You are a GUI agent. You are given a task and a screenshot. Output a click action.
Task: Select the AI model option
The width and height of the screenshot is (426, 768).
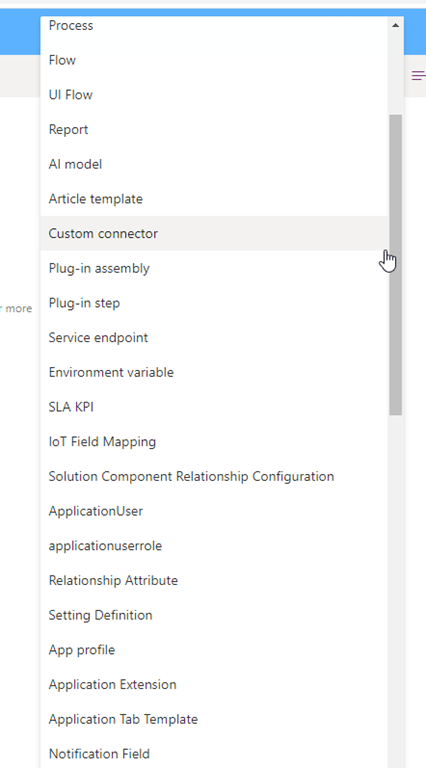tap(214, 164)
